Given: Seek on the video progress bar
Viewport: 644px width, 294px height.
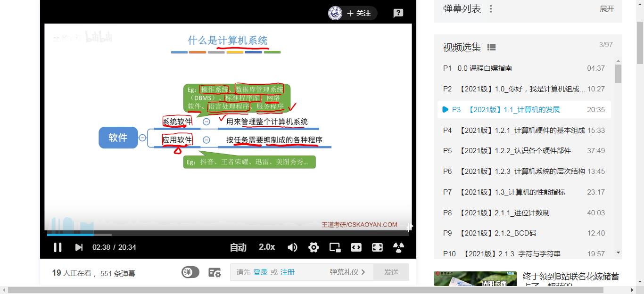Looking at the screenshot, I should point(228,234).
